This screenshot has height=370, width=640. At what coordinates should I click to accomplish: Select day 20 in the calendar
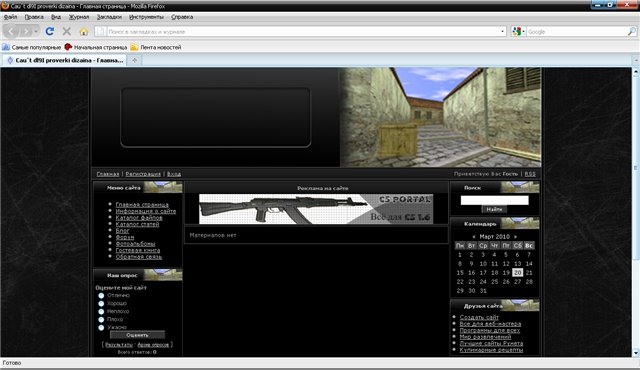pos(518,273)
